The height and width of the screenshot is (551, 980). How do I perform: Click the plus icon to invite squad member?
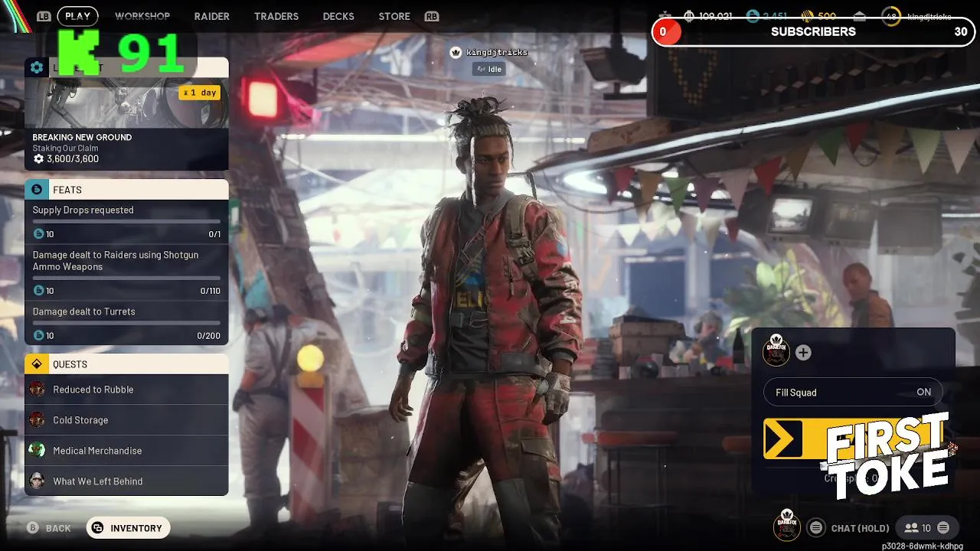coord(803,353)
